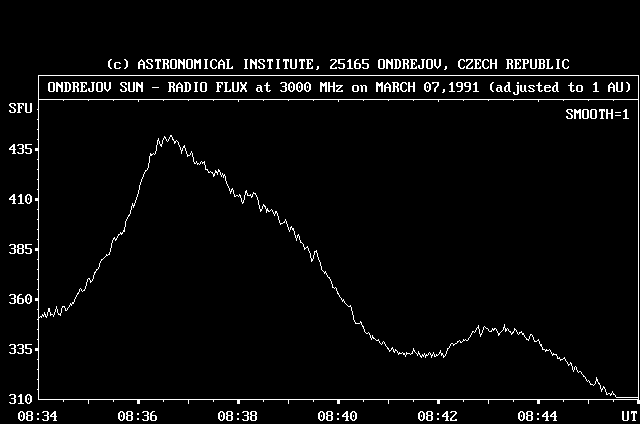The width and height of the screenshot is (640, 424).
Task: Pick the 360 y-axis tick label
Action: [19, 299]
